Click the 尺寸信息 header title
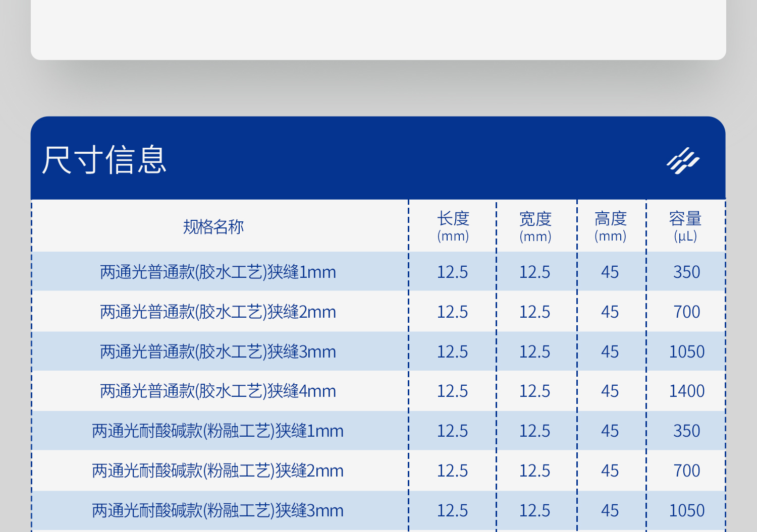757x532 pixels. click(x=104, y=160)
